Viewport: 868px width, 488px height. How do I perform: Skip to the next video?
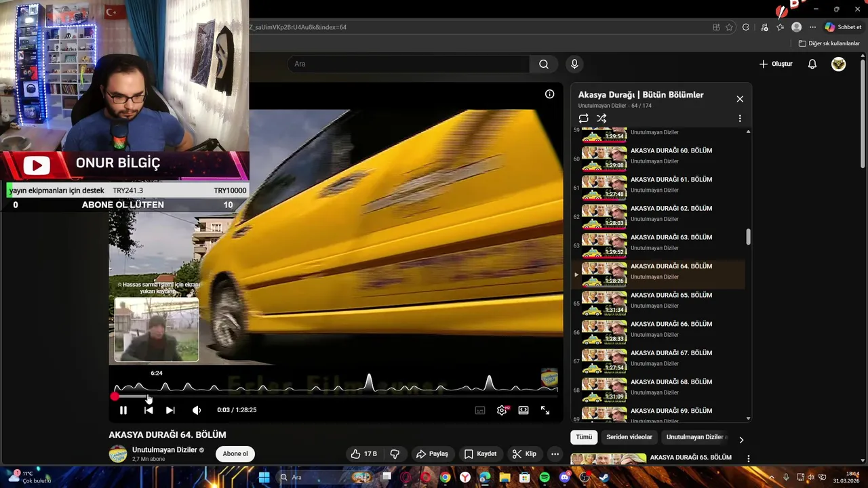tap(170, 410)
